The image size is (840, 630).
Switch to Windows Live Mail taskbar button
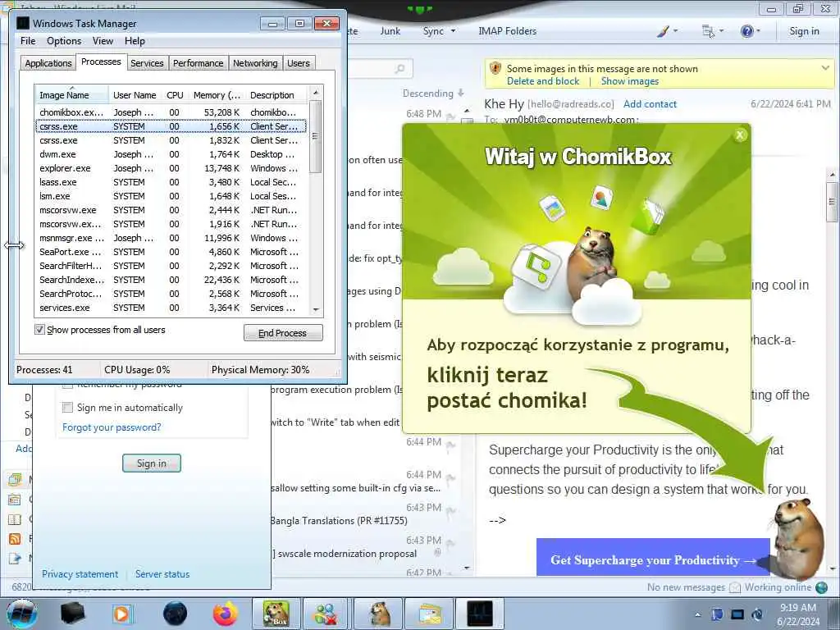[x=430, y=614]
